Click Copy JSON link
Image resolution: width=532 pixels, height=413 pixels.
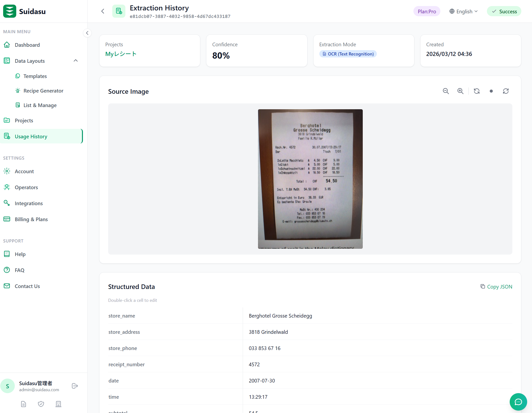496,287
